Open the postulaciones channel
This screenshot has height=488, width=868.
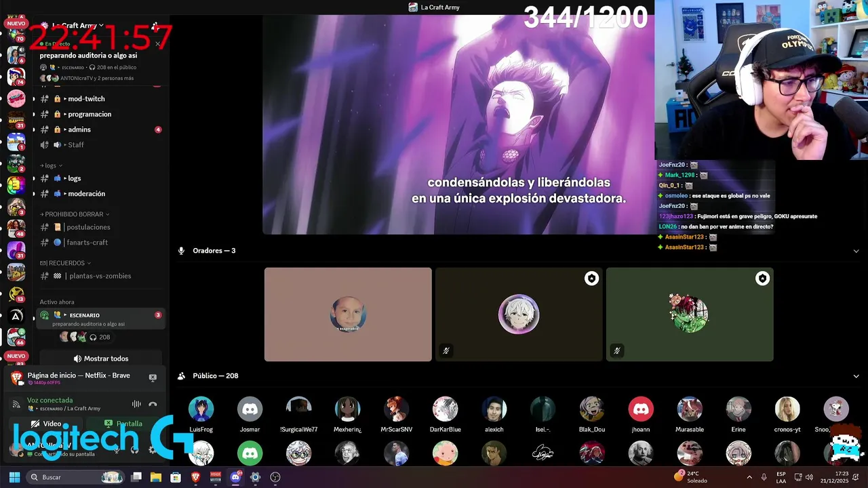point(99,227)
